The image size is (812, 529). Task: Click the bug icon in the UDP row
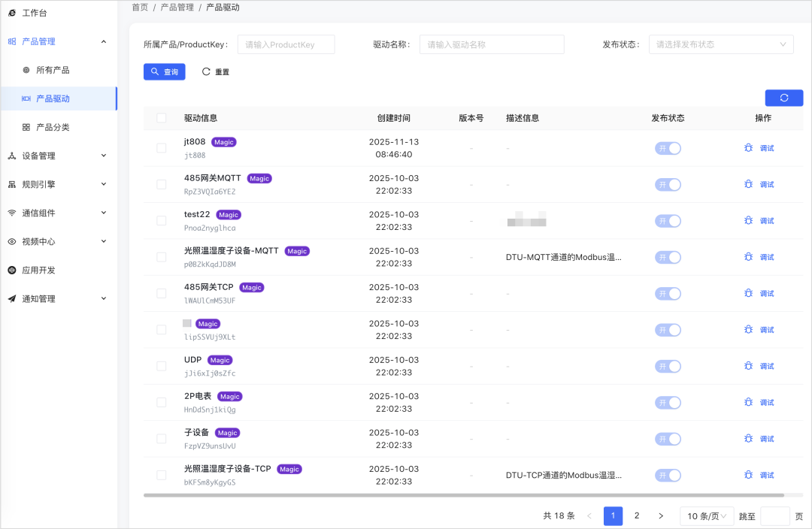pyautogui.click(x=748, y=366)
